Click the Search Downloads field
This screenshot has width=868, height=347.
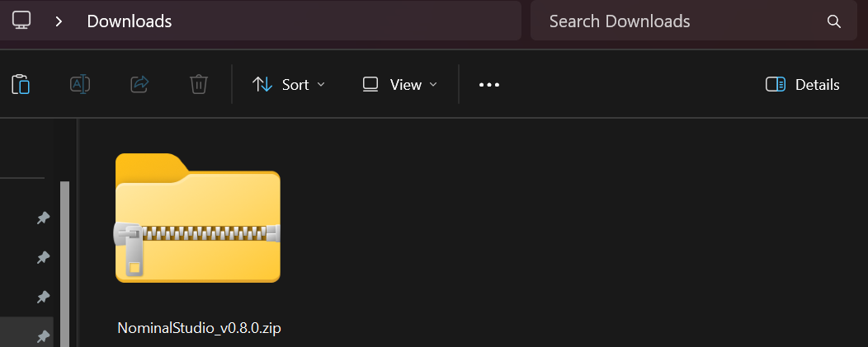pyautogui.click(x=694, y=21)
